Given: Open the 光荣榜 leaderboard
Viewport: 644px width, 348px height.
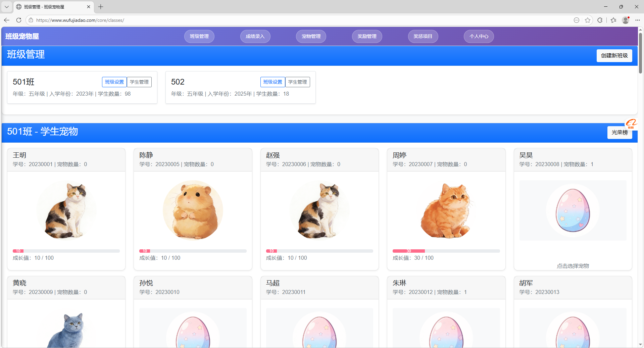Looking at the screenshot, I should pyautogui.click(x=620, y=133).
